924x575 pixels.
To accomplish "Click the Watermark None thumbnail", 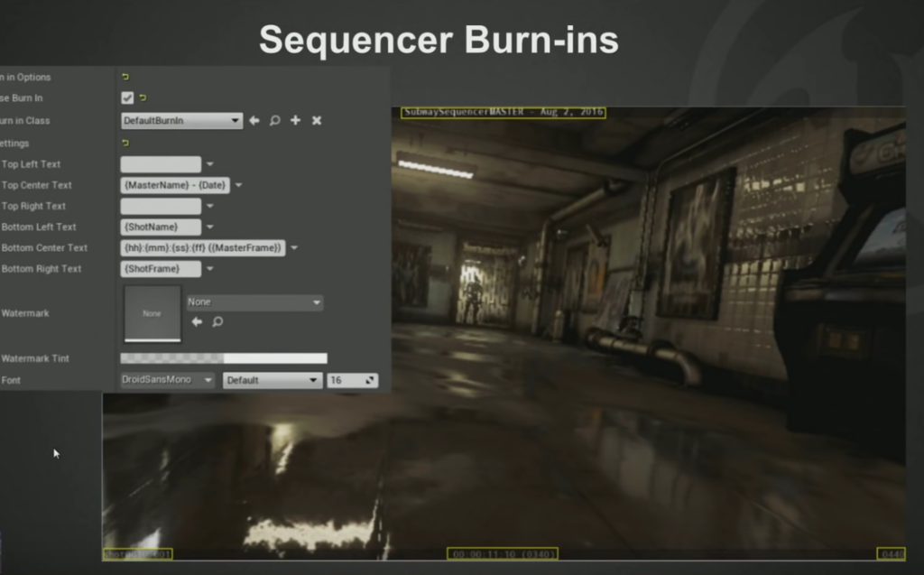I will (x=152, y=313).
